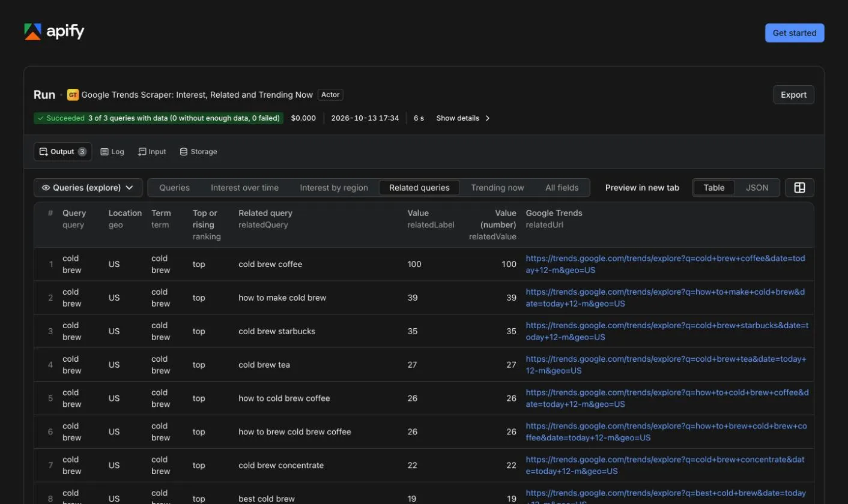The width and height of the screenshot is (848, 504).
Task: Open the Queries (explore) dropdown
Action: click(x=88, y=188)
